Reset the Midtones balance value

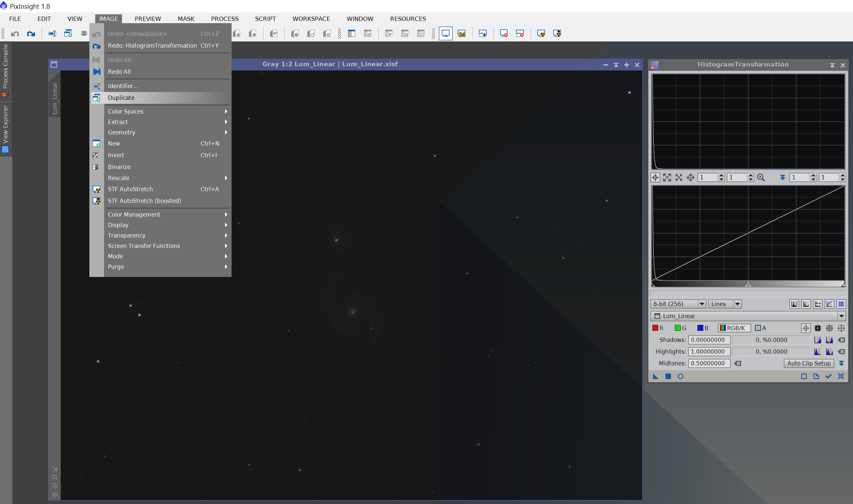click(x=738, y=363)
